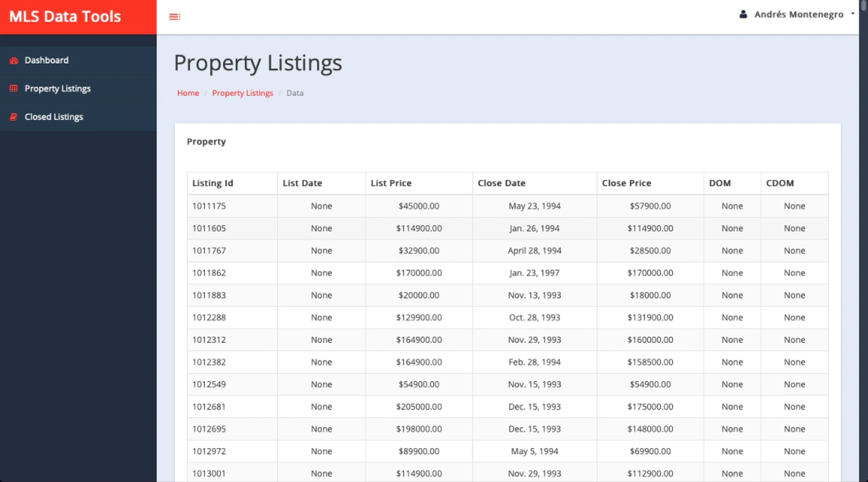
Task: Open the Andrés Montenegro user menu
Action: (799, 14)
